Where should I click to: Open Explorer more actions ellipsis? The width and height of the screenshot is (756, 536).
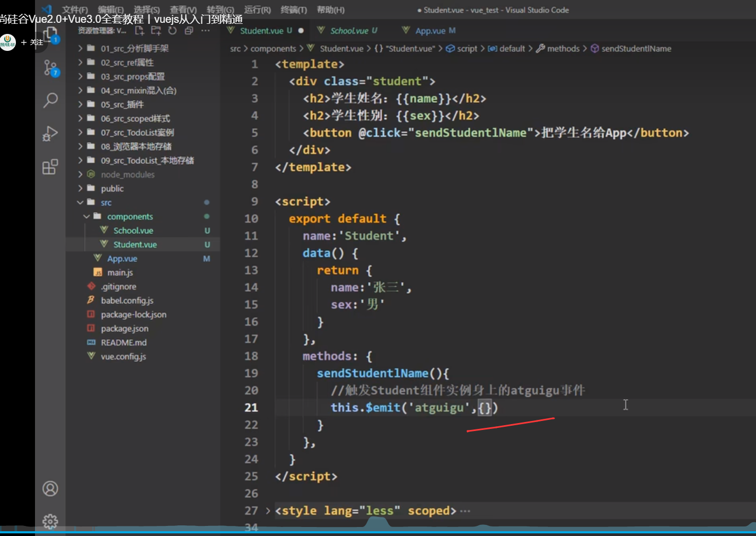coord(206,31)
